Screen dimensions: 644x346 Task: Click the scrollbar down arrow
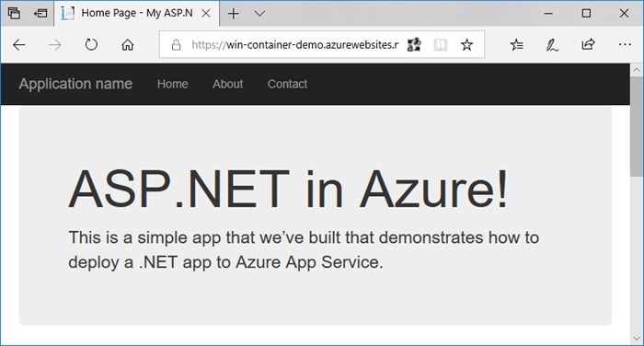coord(637,339)
